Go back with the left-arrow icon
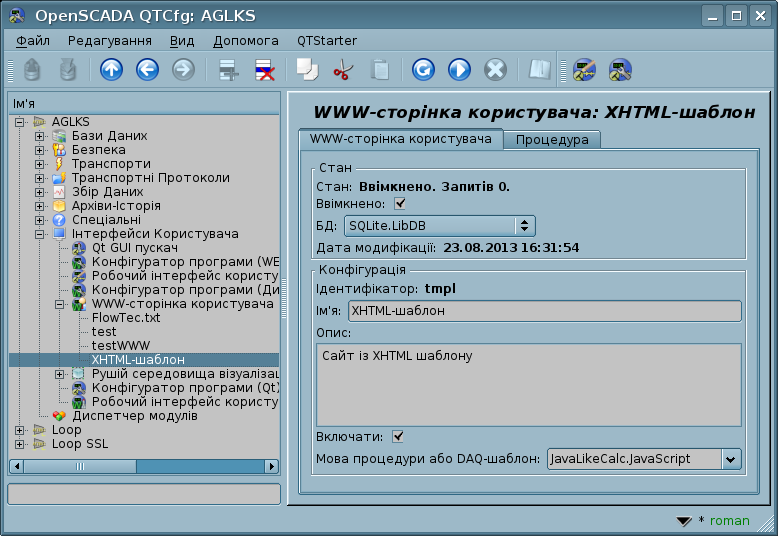This screenshot has height=536, width=778. [147, 69]
